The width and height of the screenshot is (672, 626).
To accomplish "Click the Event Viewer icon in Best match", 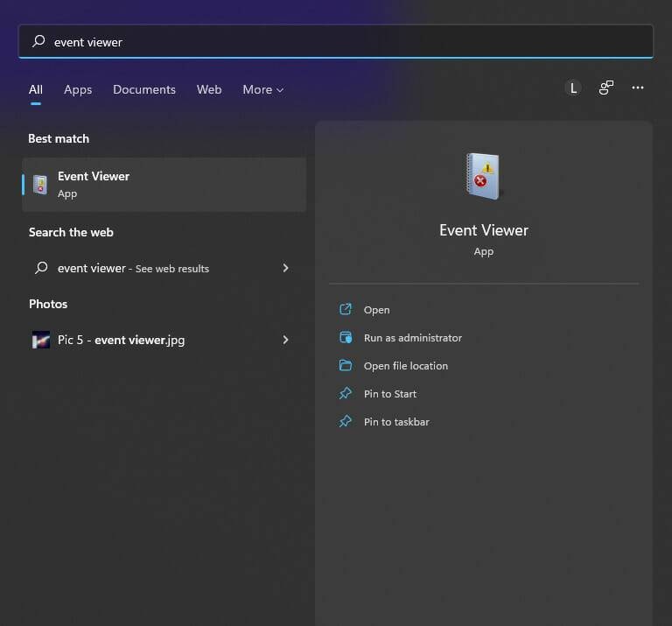I will (x=40, y=185).
